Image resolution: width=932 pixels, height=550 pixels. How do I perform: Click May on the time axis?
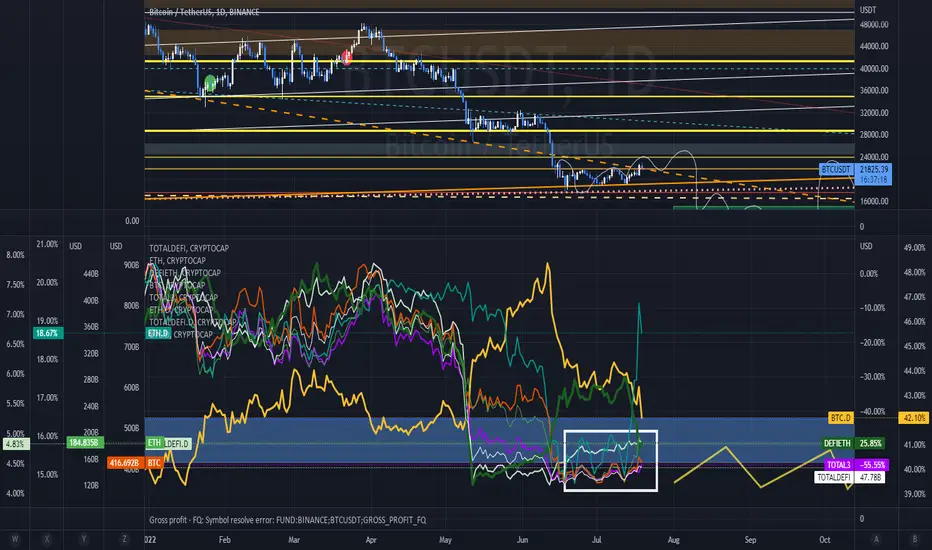pos(445,540)
